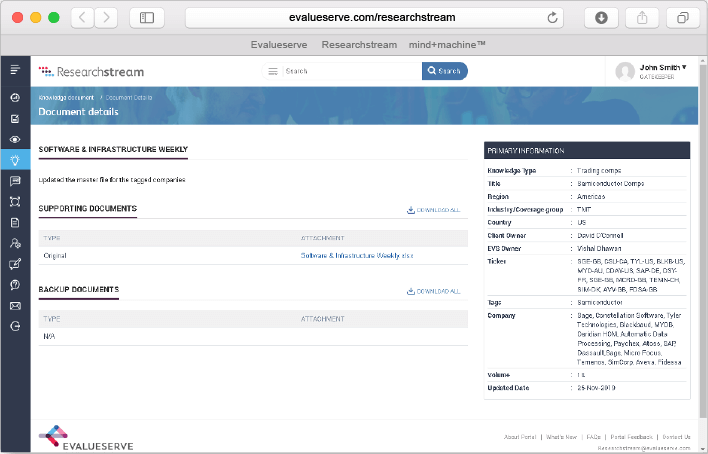This screenshot has height=454, width=708.
Task: Go back with the browser back arrow
Action: click(82, 18)
